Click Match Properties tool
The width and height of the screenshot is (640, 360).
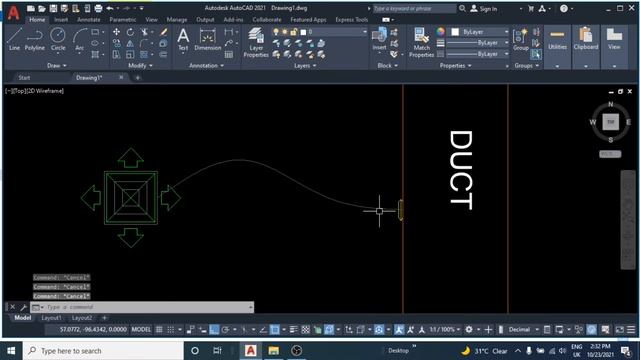[422, 42]
